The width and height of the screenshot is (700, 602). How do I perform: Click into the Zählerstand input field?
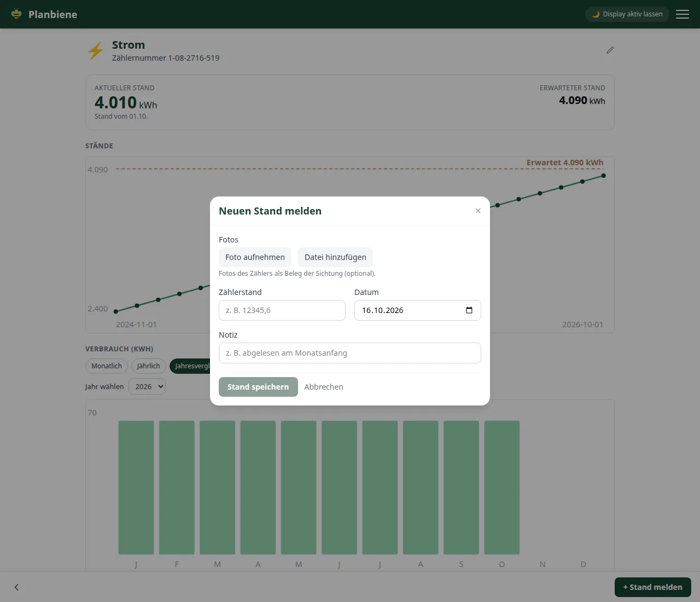tap(282, 310)
